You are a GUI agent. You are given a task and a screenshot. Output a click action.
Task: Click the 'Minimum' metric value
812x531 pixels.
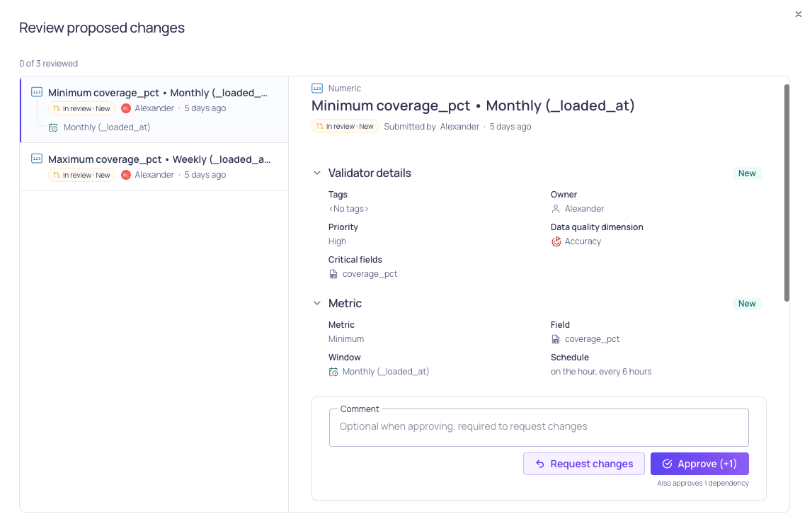[x=346, y=339]
